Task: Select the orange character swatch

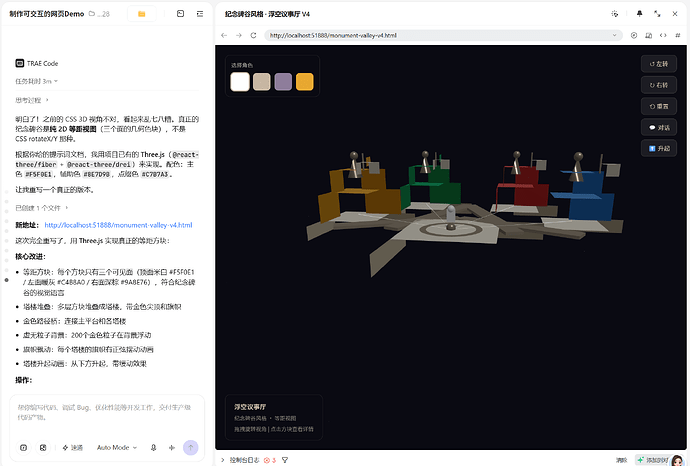Action: click(x=305, y=82)
